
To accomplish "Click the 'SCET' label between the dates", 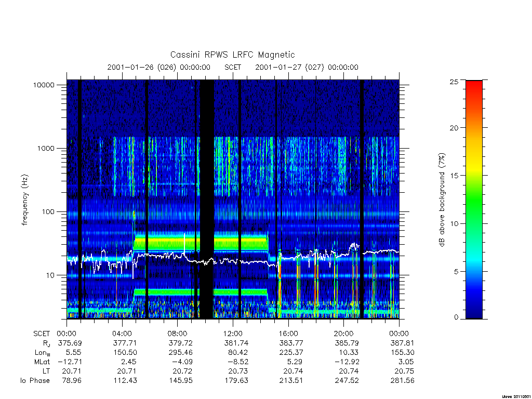I will coord(233,67).
